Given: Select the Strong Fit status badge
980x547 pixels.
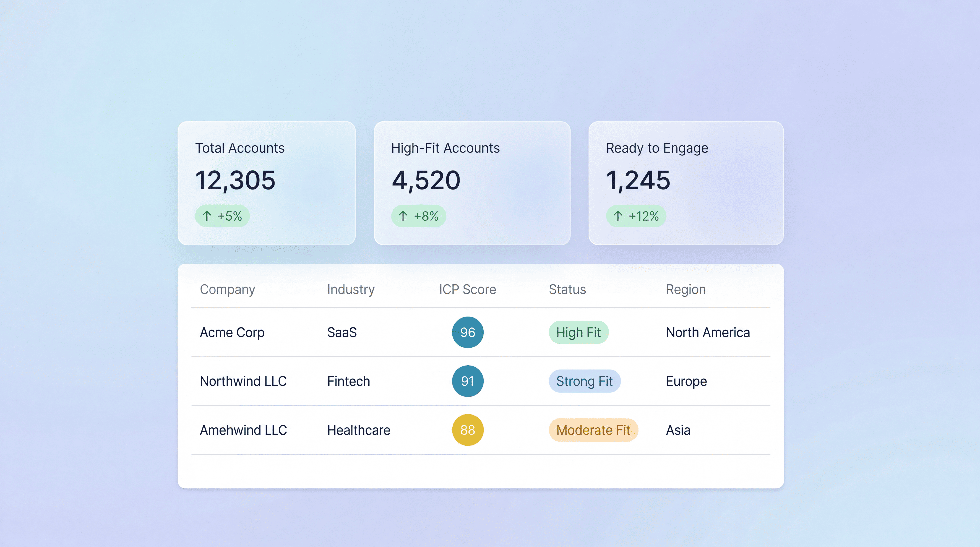Looking at the screenshot, I should click(x=584, y=381).
